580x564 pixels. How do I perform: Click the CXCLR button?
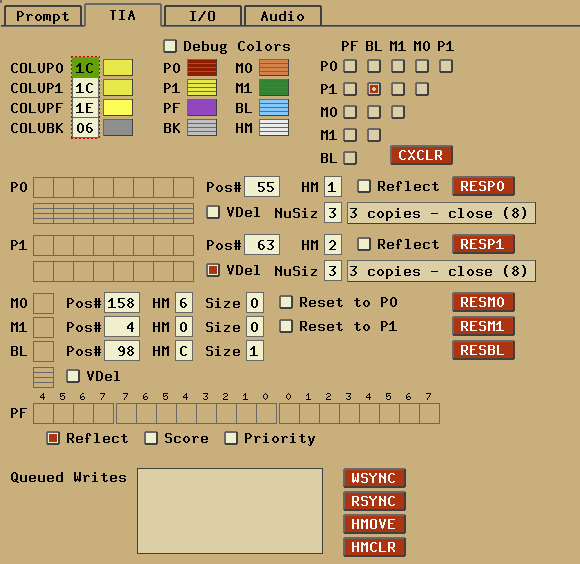pyautogui.click(x=421, y=155)
